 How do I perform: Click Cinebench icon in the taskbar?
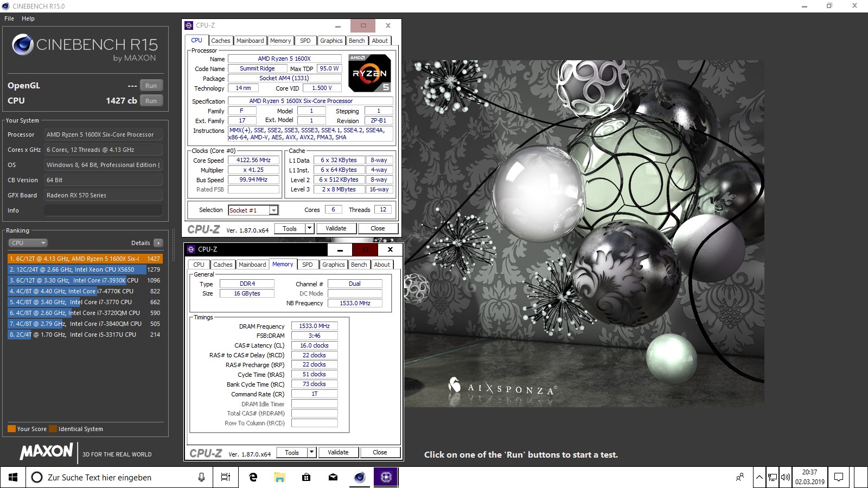click(x=360, y=477)
